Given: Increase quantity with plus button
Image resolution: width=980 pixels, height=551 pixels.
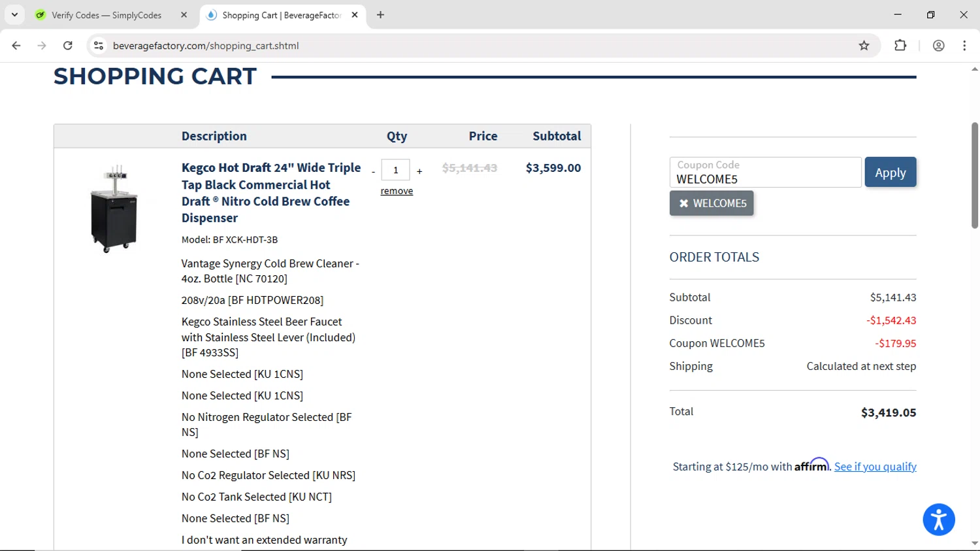Looking at the screenshot, I should click(x=419, y=171).
